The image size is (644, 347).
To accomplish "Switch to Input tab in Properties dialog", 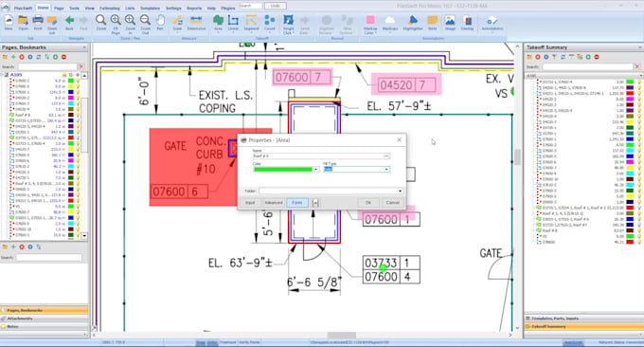I will click(250, 202).
